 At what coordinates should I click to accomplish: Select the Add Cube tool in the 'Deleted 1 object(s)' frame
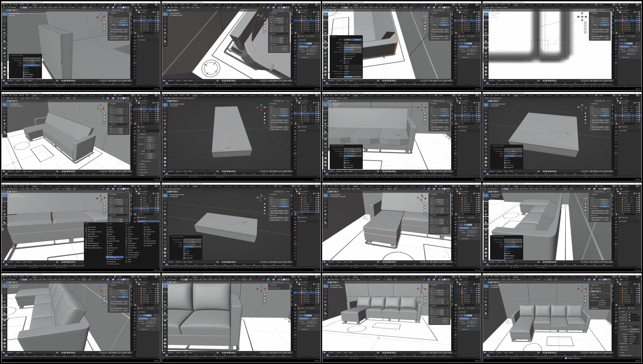click(486, 317)
